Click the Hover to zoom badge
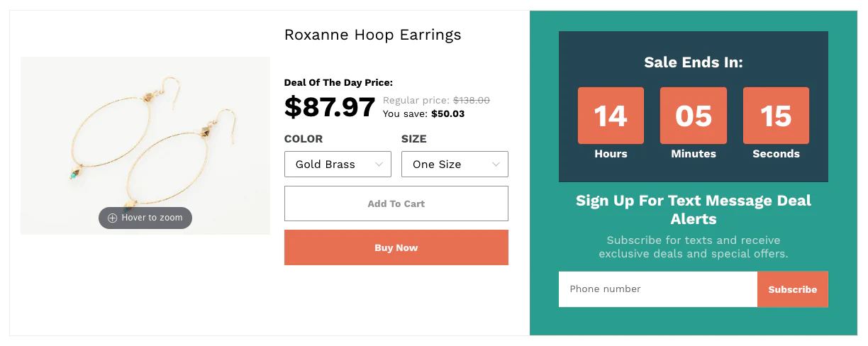The height and width of the screenshot is (346, 868). (145, 218)
